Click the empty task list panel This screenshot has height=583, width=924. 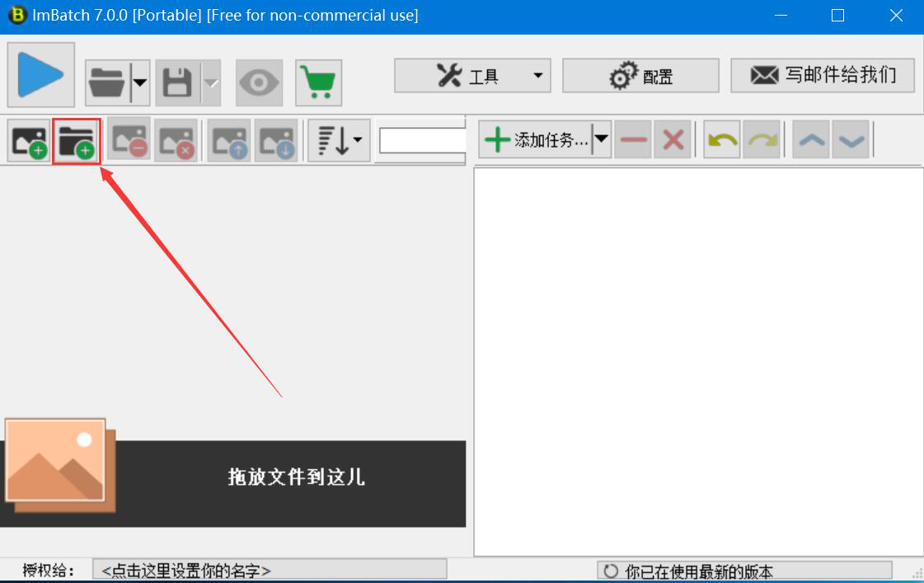pos(698,361)
